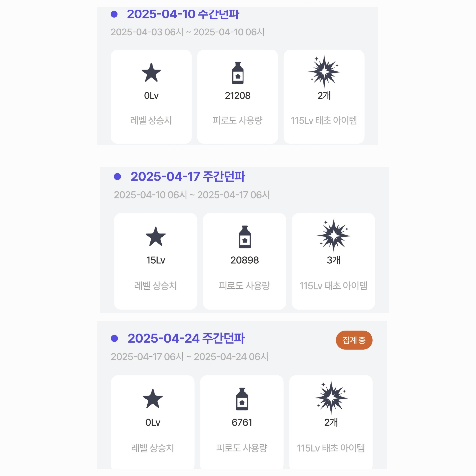Select the 15Lv 레벨 상승치 card
Screen dimensions: 476x476
pos(156,261)
